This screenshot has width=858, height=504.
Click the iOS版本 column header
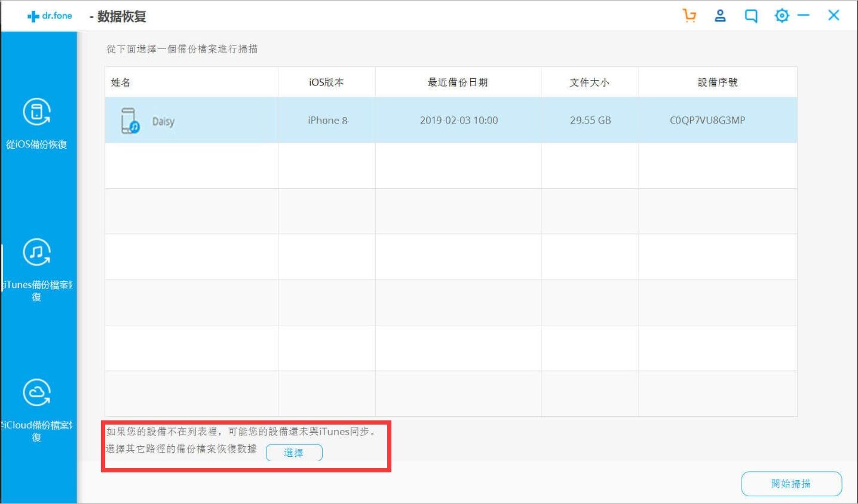(x=326, y=82)
